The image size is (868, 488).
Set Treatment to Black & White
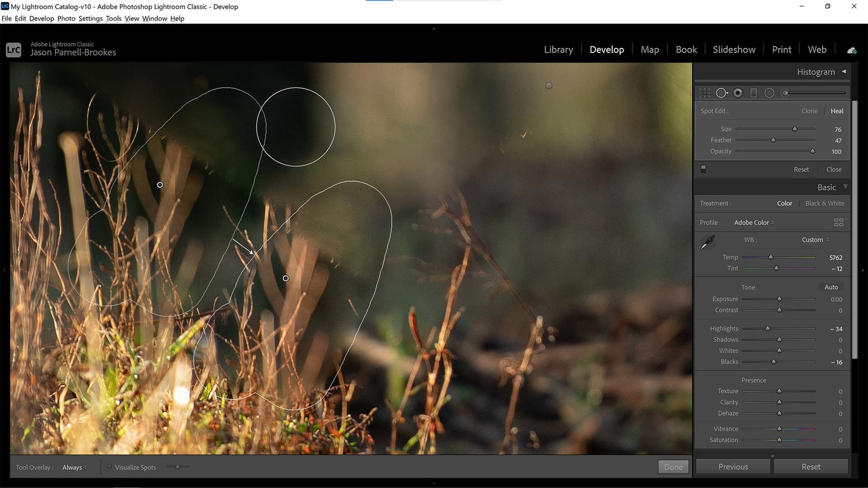click(825, 204)
